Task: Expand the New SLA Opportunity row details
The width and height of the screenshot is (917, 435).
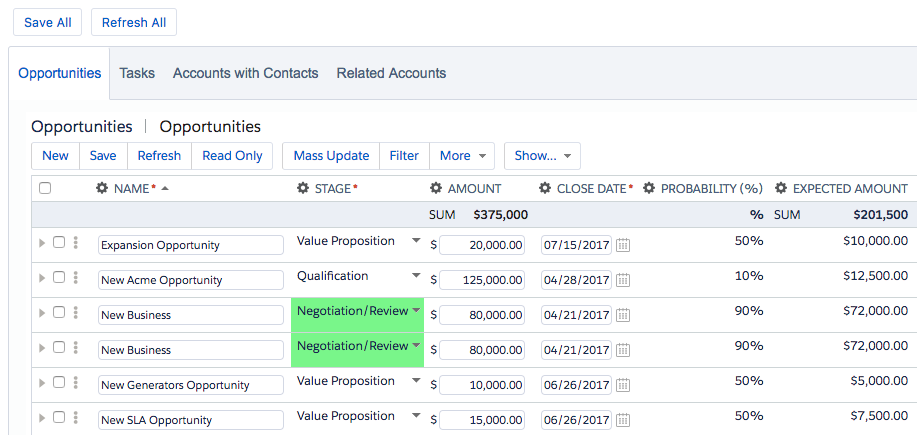Action: tap(41, 418)
